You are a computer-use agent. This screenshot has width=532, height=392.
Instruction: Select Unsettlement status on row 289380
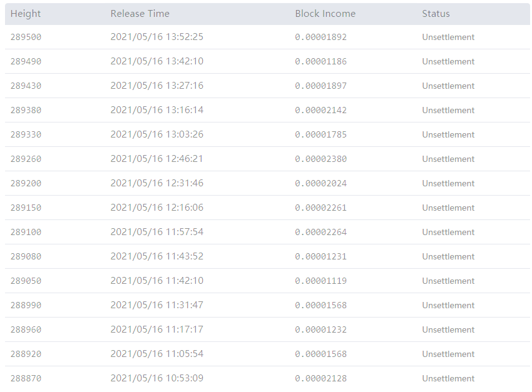448,110
